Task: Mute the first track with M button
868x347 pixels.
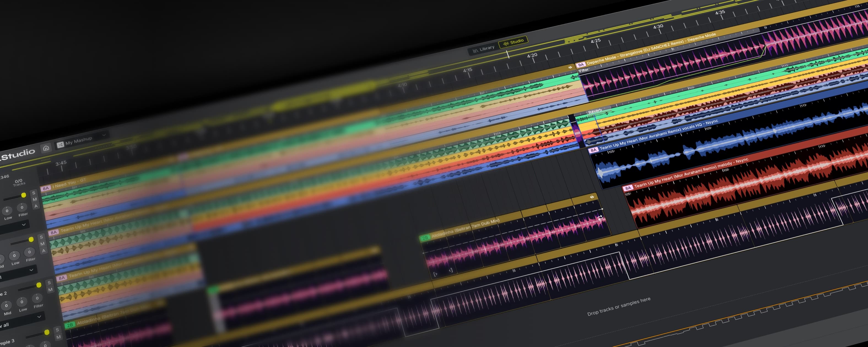Action: [35, 199]
